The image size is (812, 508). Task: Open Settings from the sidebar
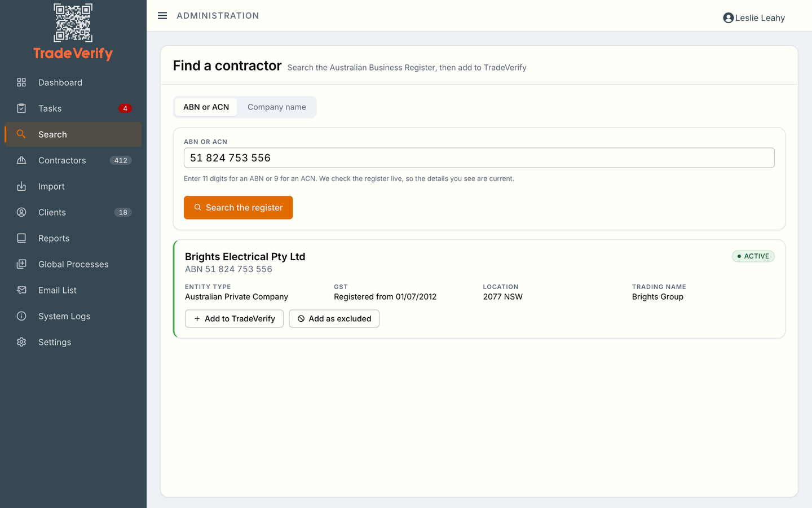tap(73, 342)
